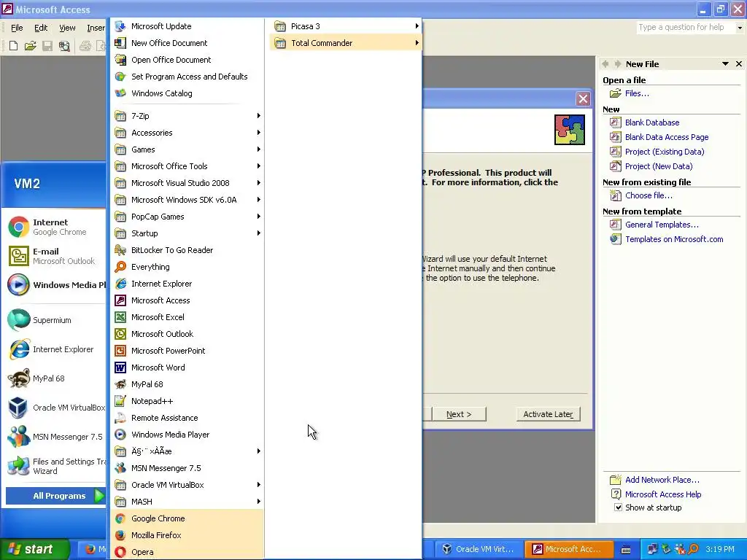
Task: Open Microsoft Update
Action: [187, 26]
